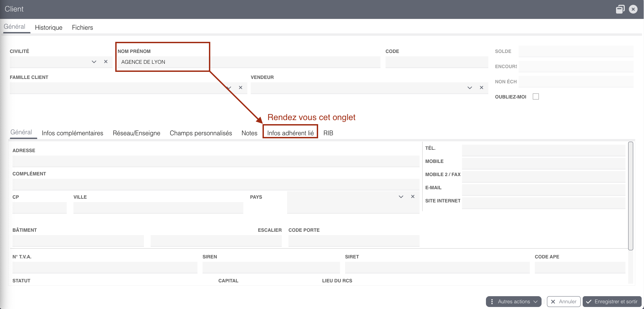This screenshot has height=309, width=644.
Task: Expand the Vendeur dropdown chevron
Action: pyautogui.click(x=470, y=88)
